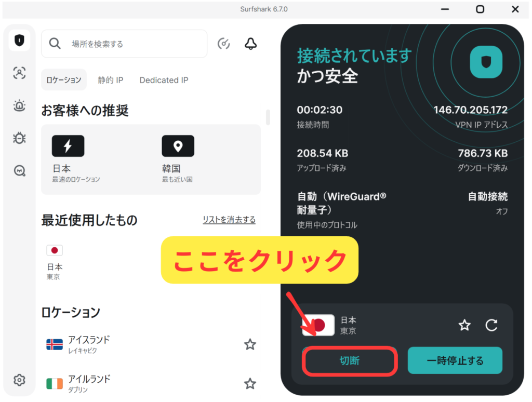Open the Search magnifier sidebar icon
The image size is (532, 402).
(x=19, y=171)
